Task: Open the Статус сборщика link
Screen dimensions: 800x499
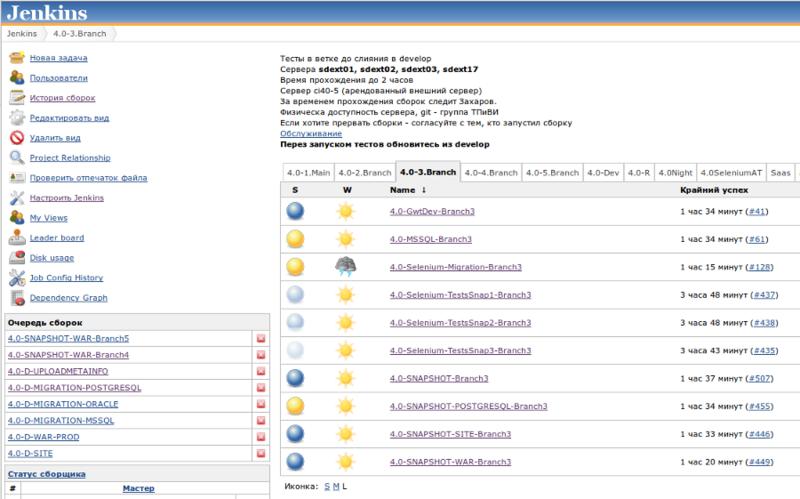Action: [x=46, y=474]
